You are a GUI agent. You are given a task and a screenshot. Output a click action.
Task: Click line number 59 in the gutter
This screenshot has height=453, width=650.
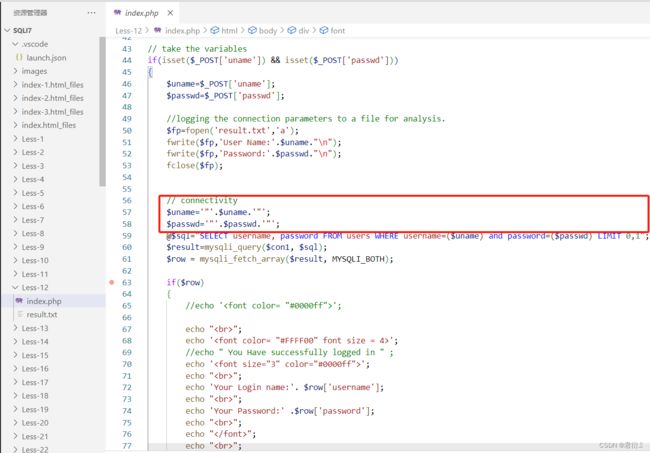127,235
